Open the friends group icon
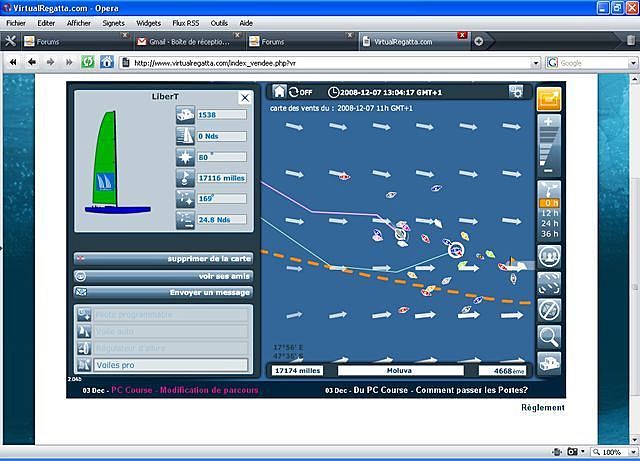This screenshot has width=640, height=461. coord(549,256)
